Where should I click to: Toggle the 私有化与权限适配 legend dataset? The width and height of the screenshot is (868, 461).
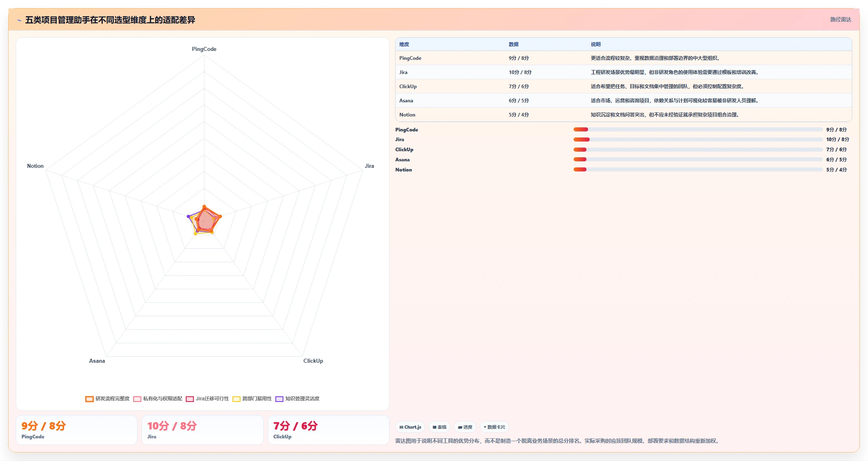pos(158,399)
